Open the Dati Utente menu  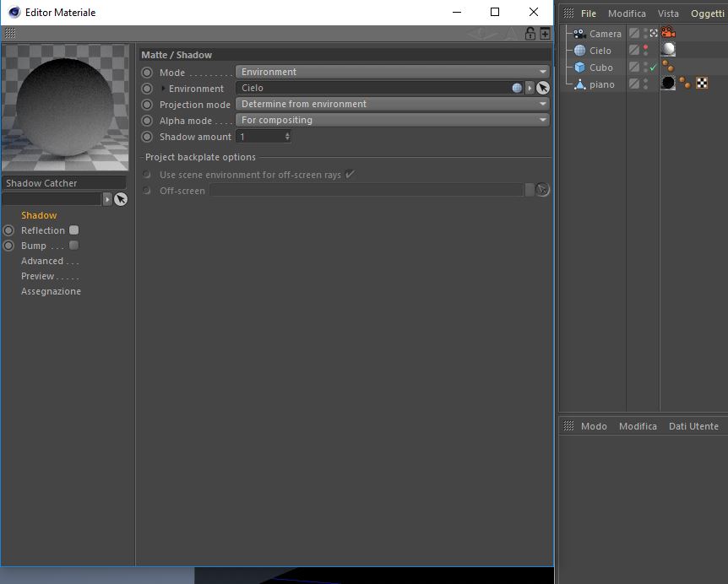[693, 426]
